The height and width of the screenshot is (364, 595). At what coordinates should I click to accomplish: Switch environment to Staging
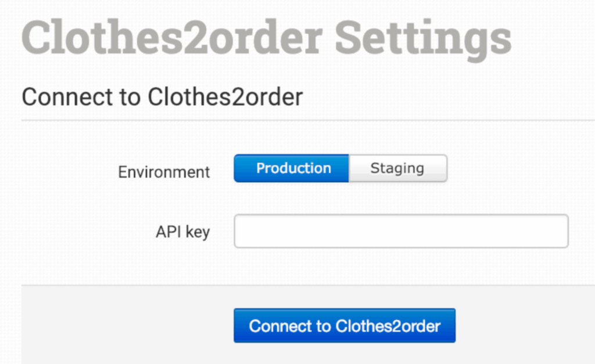[397, 168]
